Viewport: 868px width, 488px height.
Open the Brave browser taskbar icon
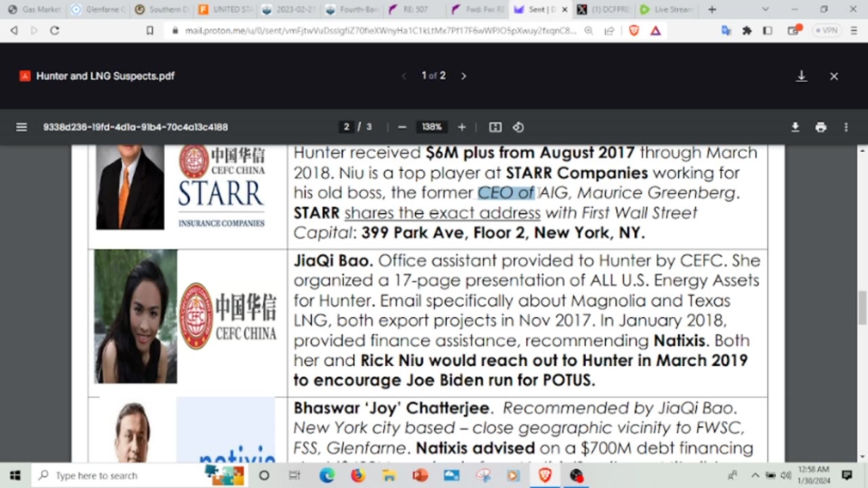click(545, 475)
